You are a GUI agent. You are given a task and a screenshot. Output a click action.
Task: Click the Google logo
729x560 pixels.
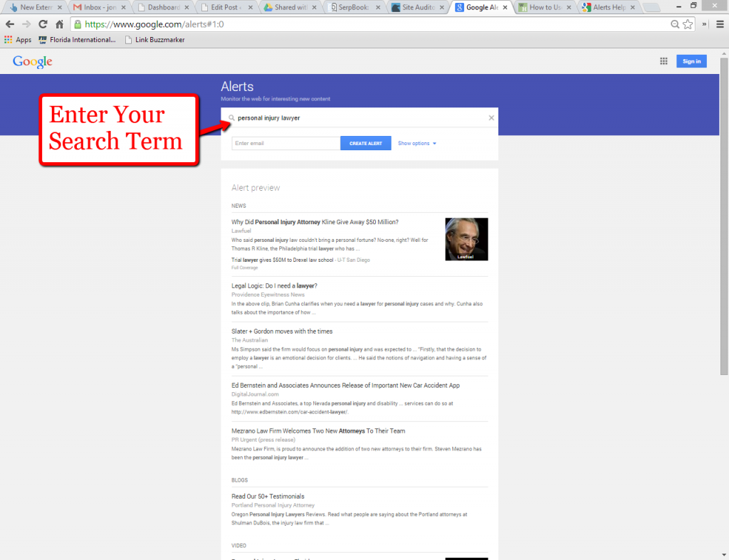33,61
